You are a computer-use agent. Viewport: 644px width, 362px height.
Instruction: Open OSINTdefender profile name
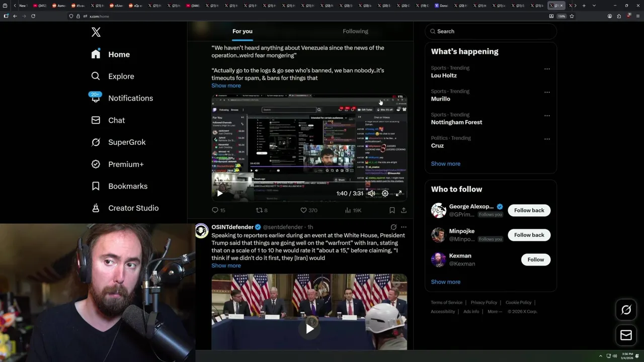coord(232,227)
